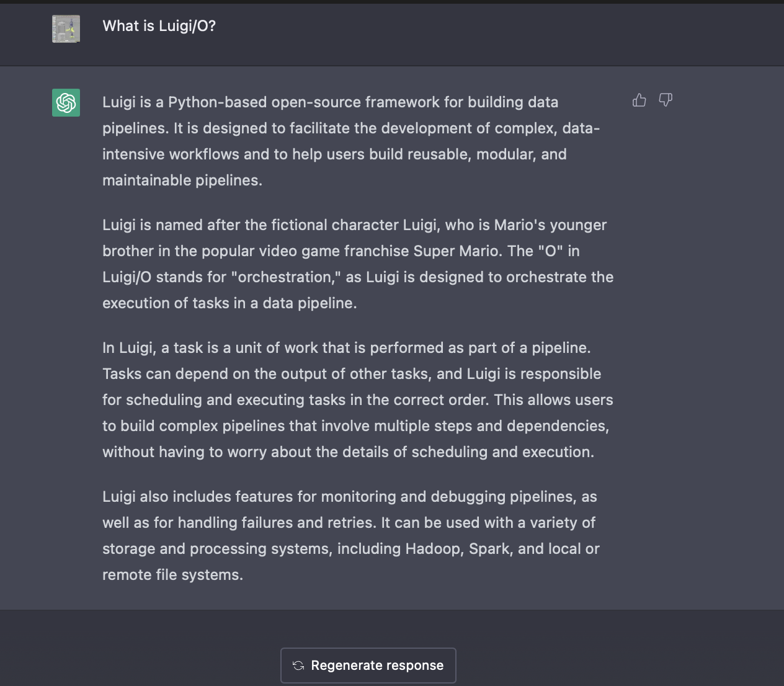Click the thumbs down icon

pyautogui.click(x=666, y=100)
